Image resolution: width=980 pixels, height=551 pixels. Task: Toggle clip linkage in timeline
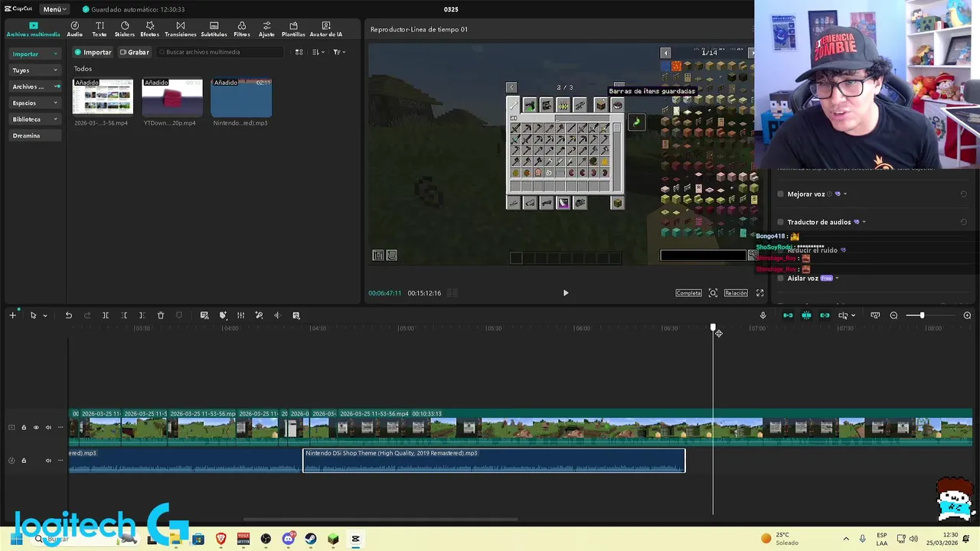[x=825, y=315]
